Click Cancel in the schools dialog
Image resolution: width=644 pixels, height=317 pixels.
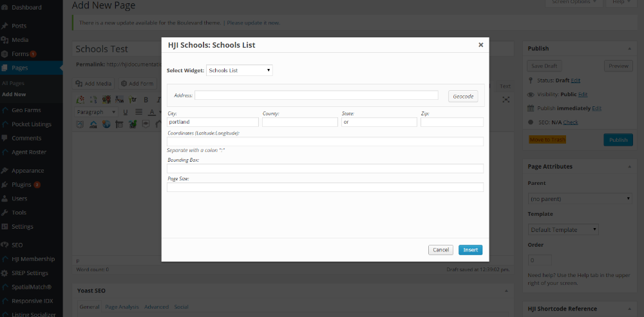click(x=440, y=250)
